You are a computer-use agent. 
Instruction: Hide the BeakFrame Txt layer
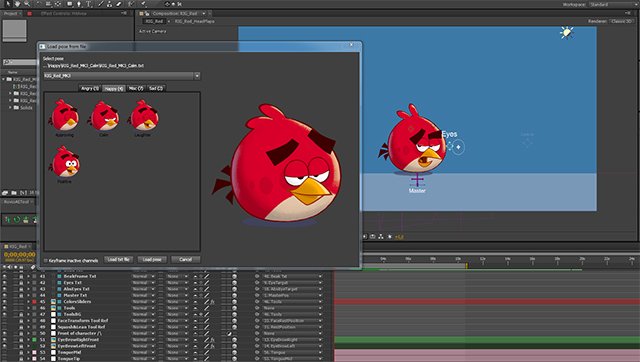click(x=4, y=276)
